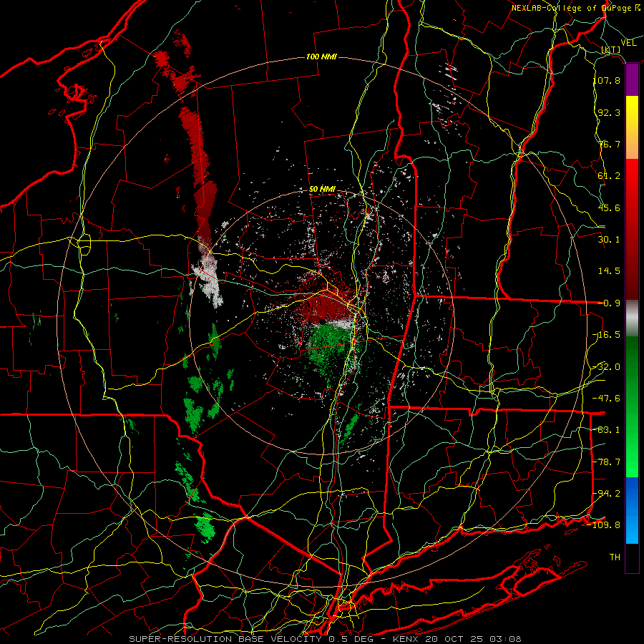
Task: Click the -94.2 velocity scale value
Action: click(x=607, y=494)
